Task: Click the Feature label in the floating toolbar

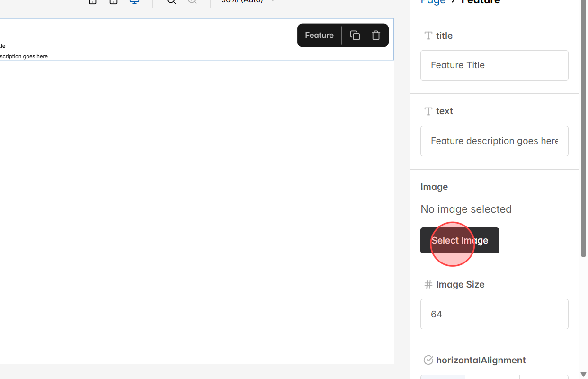Action: [319, 35]
